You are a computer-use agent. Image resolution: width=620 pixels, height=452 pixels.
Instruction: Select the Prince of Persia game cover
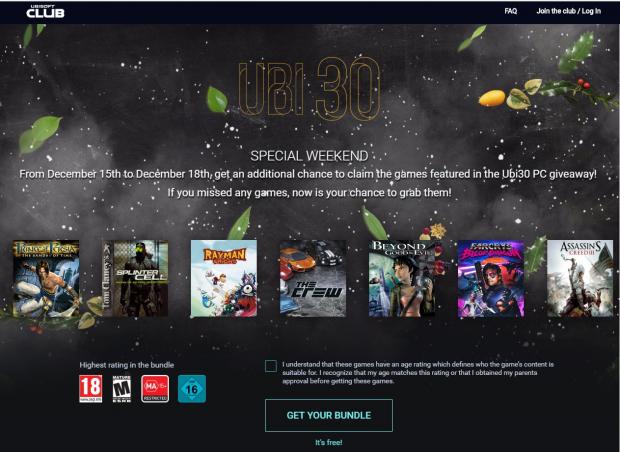point(46,278)
